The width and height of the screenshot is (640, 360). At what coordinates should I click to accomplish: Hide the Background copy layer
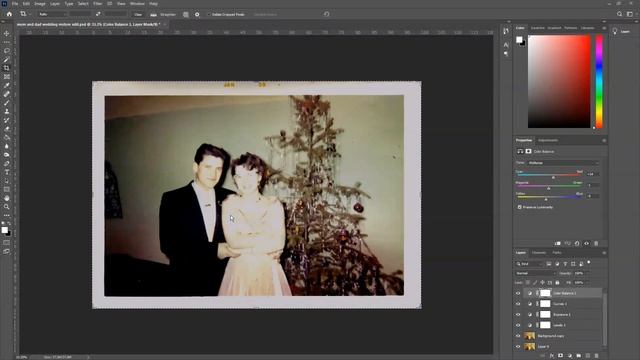(518, 336)
